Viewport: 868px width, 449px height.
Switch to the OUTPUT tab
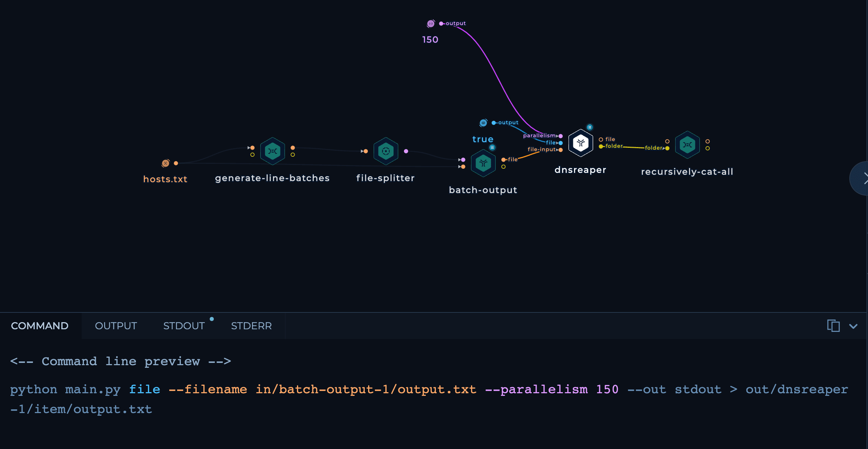116,326
